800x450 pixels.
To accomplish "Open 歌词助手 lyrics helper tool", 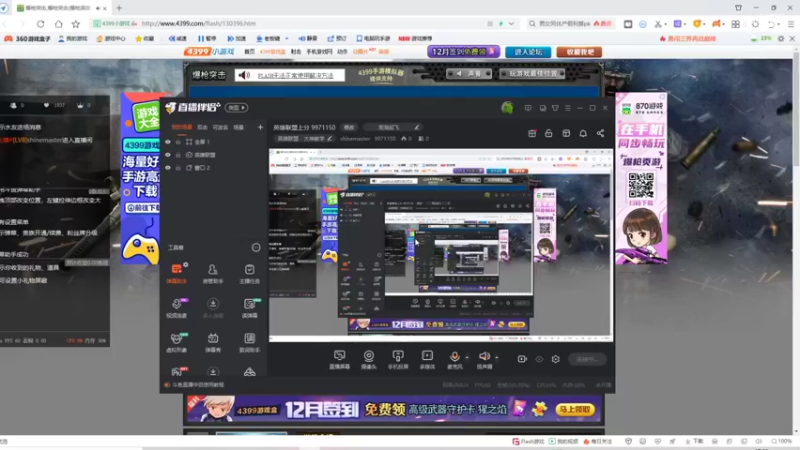I will 249,342.
